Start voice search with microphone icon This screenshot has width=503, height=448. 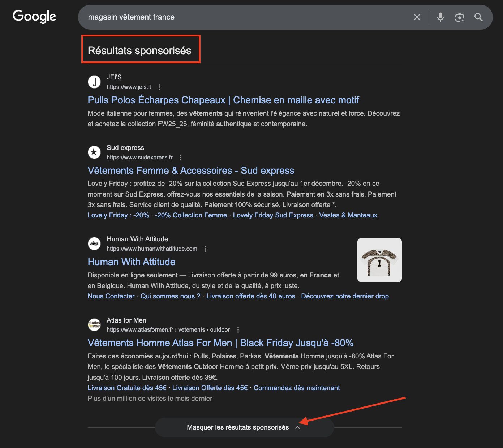tap(440, 17)
